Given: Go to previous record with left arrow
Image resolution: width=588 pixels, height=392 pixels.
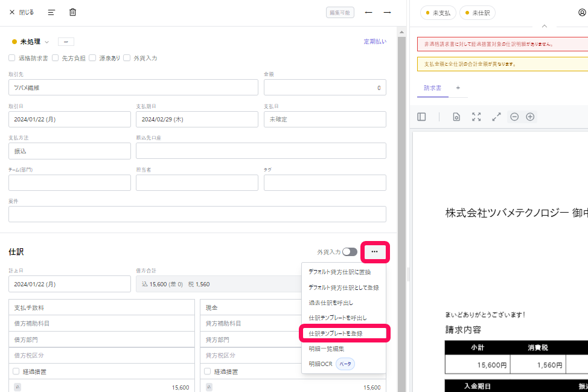Looking at the screenshot, I should (369, 12).
